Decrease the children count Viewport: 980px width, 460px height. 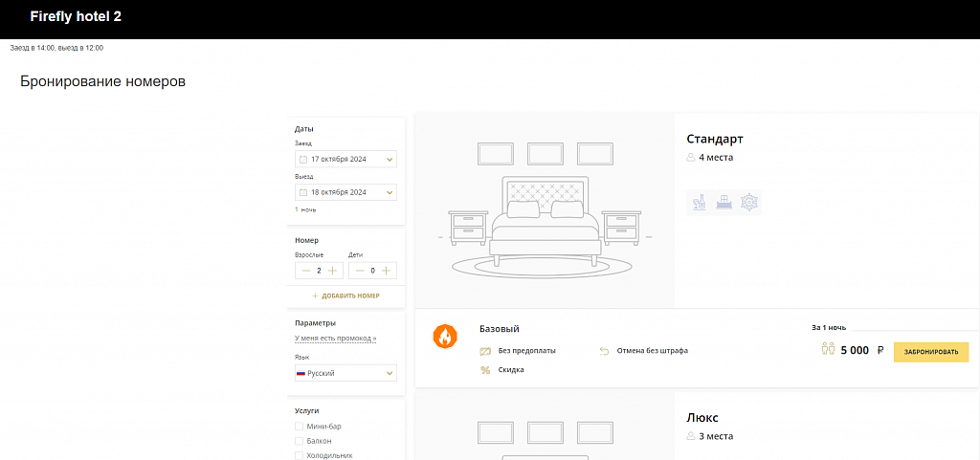(360, 271)
